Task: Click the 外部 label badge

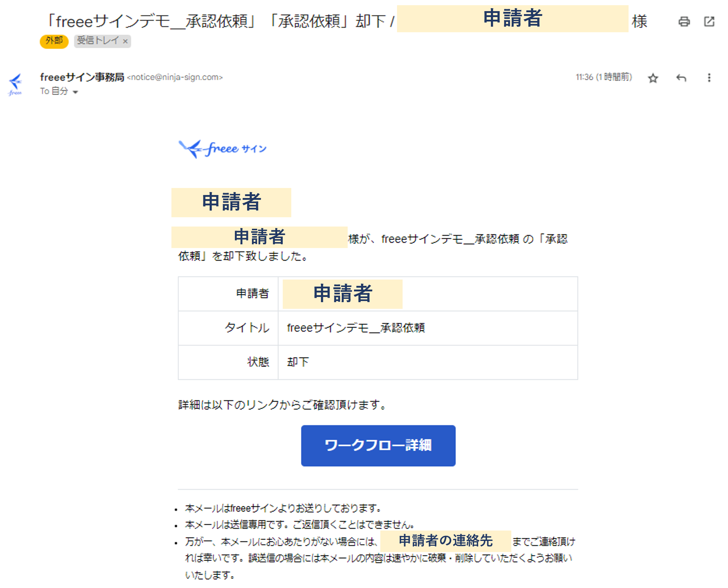Action: 54,41
